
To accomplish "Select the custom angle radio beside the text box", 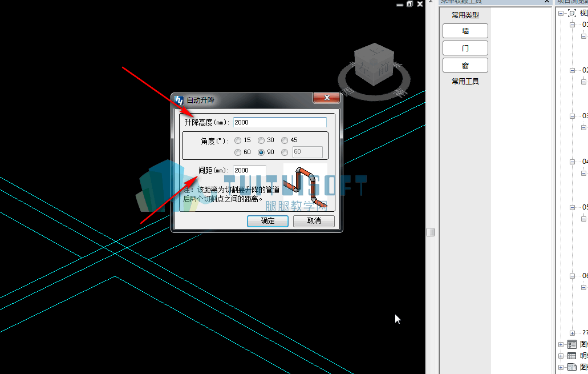I will click(285, 152).
